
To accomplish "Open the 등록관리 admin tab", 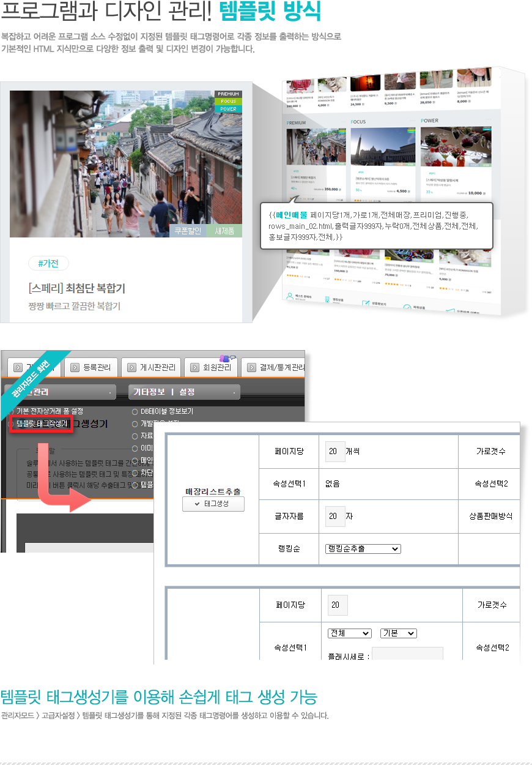I will (91, 367).
